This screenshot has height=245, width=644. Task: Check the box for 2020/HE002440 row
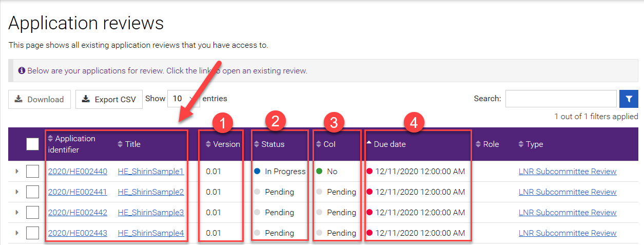32,172
